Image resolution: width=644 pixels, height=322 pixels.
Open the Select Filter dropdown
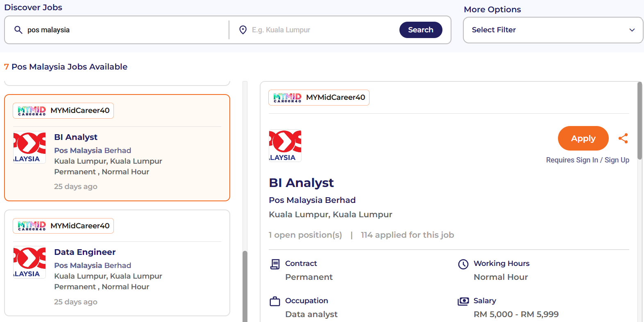click(553, 30)
